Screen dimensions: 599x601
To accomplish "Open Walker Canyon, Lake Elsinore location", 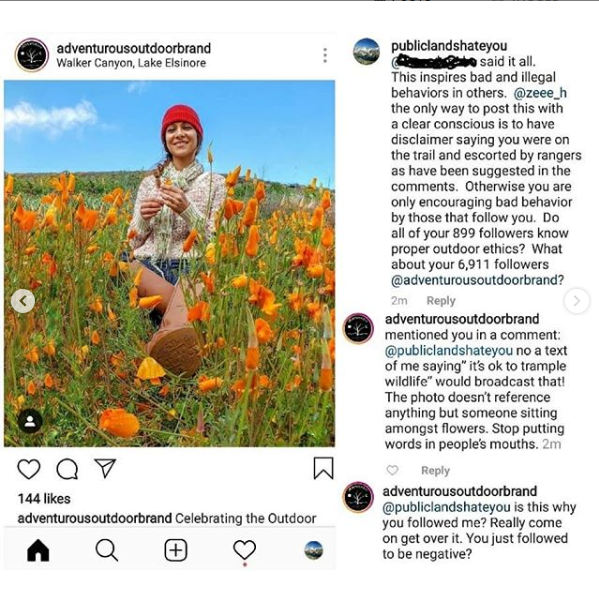I will pyautogui.click(x=131, y=63).
